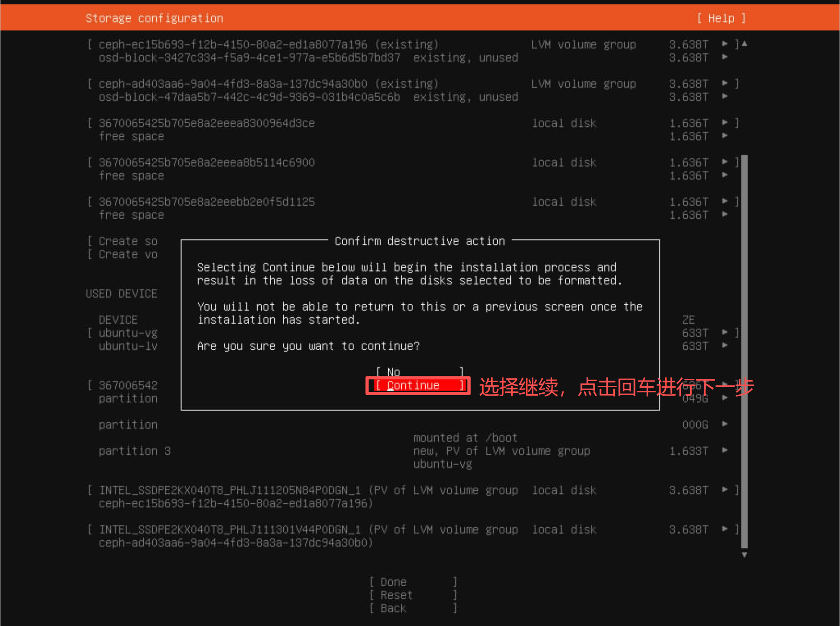840x626 pixels.
Task: Choose No in the destructive action dialog
Action: tap(419, 372)
